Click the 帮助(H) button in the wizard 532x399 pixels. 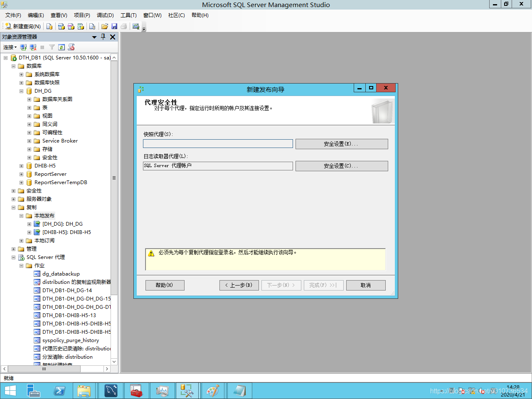(x=165, y=285)
